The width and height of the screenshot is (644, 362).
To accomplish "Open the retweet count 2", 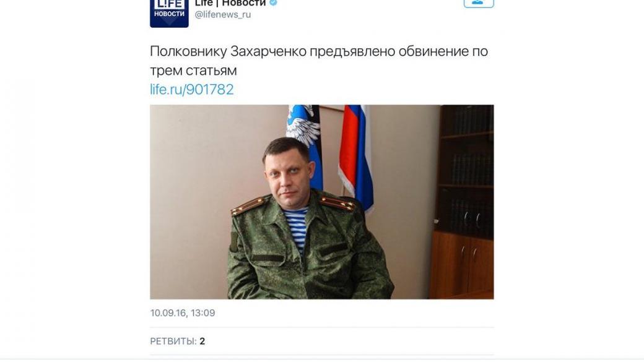I will [x=202, y=341].
